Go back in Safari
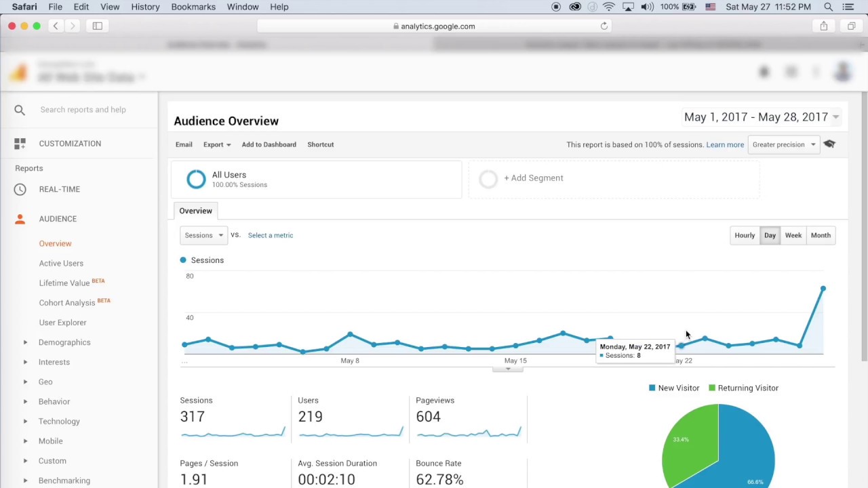The width and height of the screenshot is (868, 488). click(x=56, y=26)
